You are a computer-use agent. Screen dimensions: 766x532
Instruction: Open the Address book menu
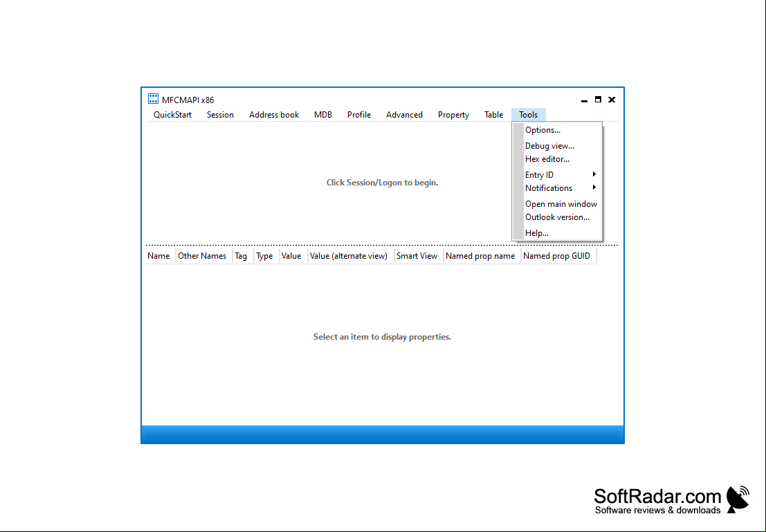click(274, 115)
